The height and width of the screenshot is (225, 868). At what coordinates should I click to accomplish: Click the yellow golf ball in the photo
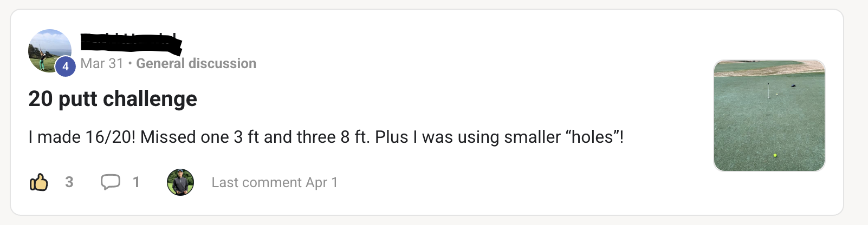(x=775, y=155)
